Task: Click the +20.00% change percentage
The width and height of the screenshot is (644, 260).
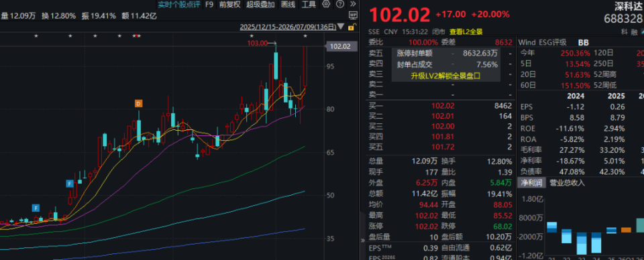Action: 490,14
